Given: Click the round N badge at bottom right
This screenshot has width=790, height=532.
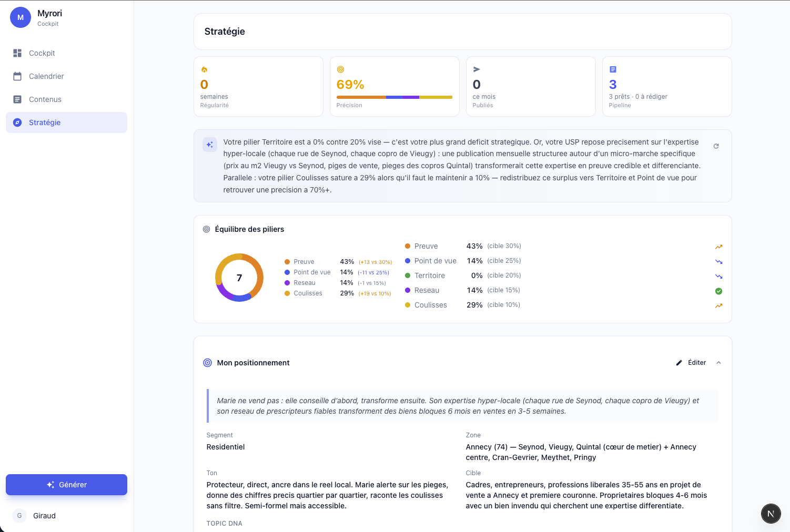Looking at the screenshot, I should (771, 514).
